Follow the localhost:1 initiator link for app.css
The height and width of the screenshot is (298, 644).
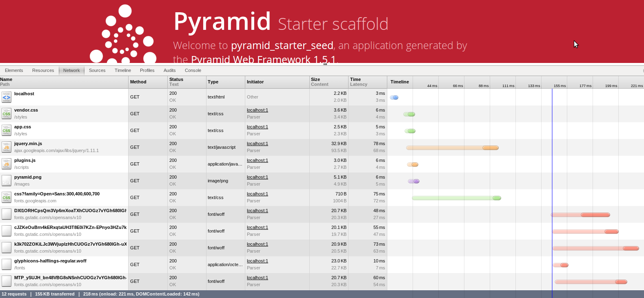258,127
